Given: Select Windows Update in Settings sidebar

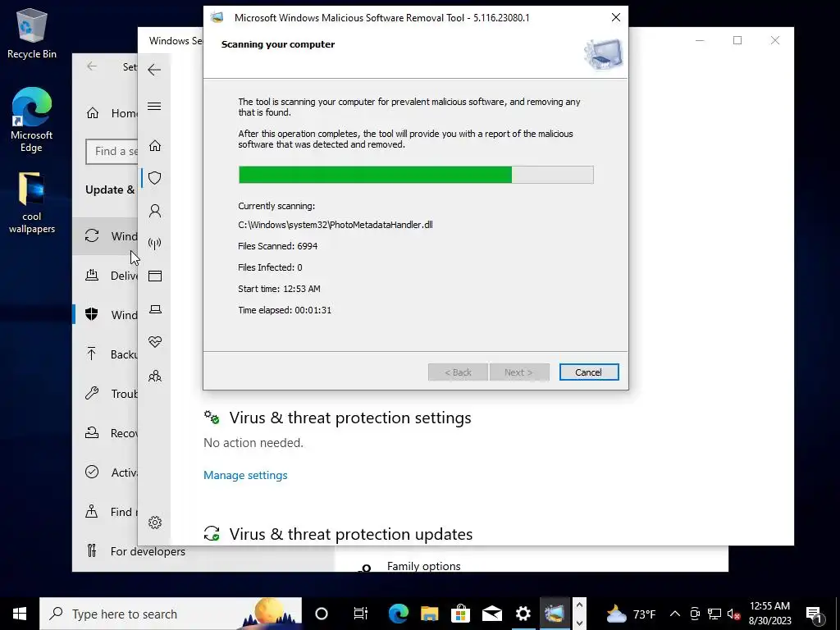Looking at the screenshot, I should [105, 236].
